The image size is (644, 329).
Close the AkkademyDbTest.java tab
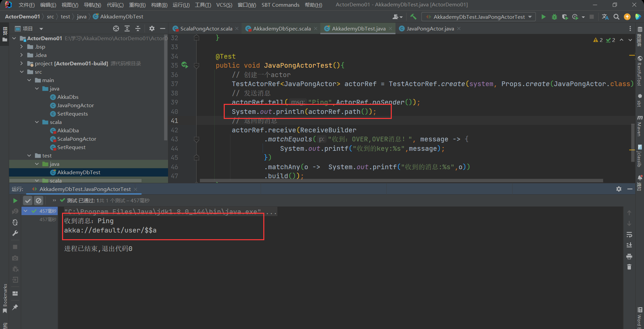(x=390, y=29)
